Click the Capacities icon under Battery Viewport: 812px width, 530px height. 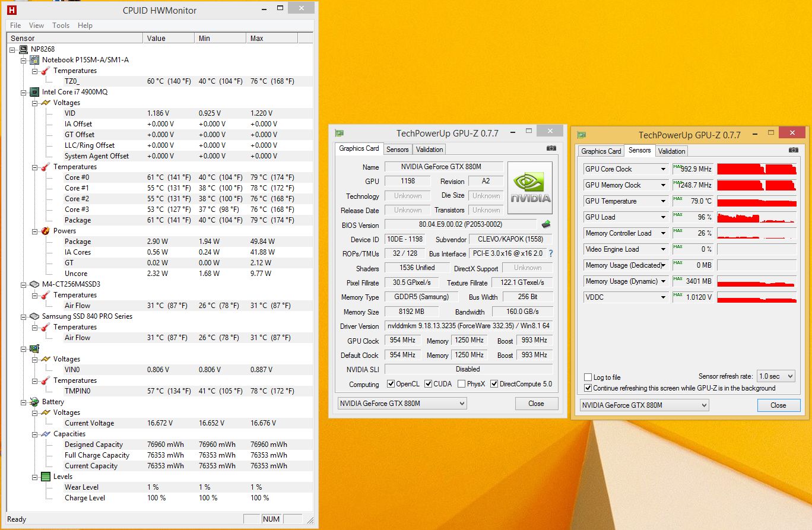46,434
